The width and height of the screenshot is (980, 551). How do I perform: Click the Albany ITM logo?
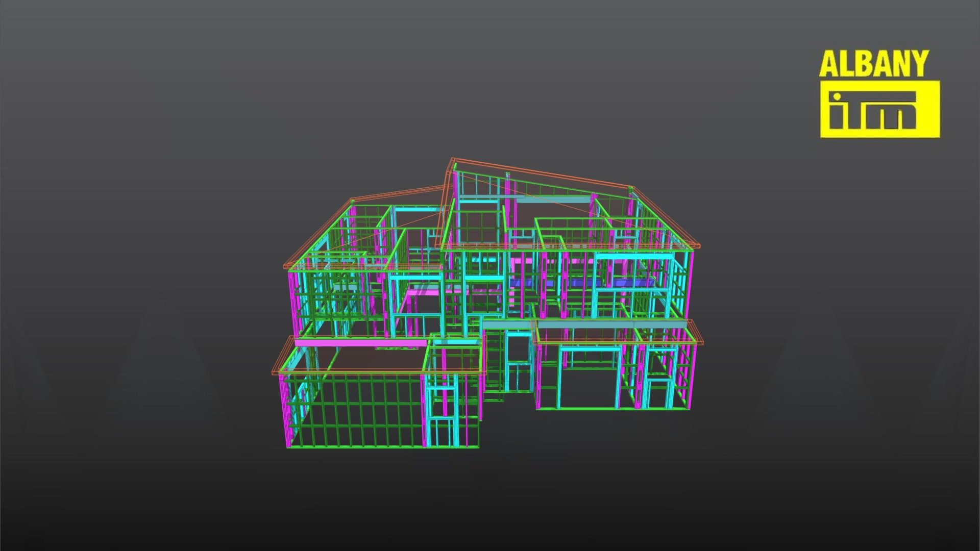[879, 94]
